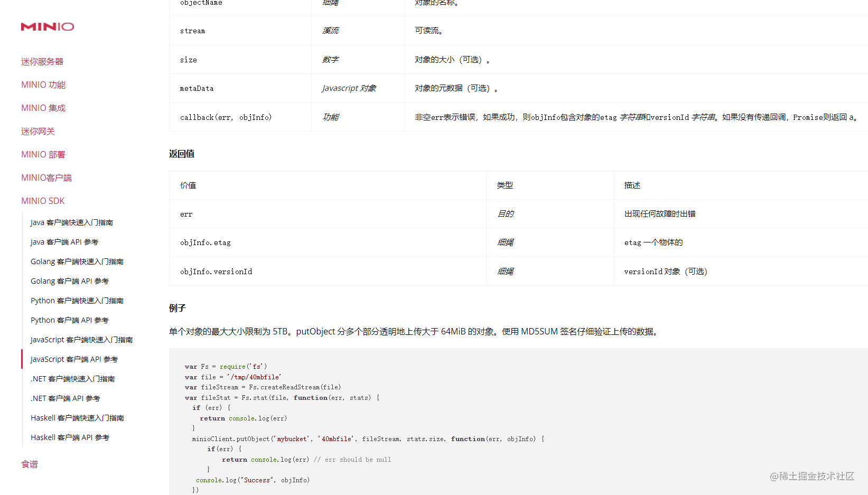Screen dimensions: 868x495
Task: Open the MINIO 集成 page
Action: pyautogui.click(x=43, y=107)
